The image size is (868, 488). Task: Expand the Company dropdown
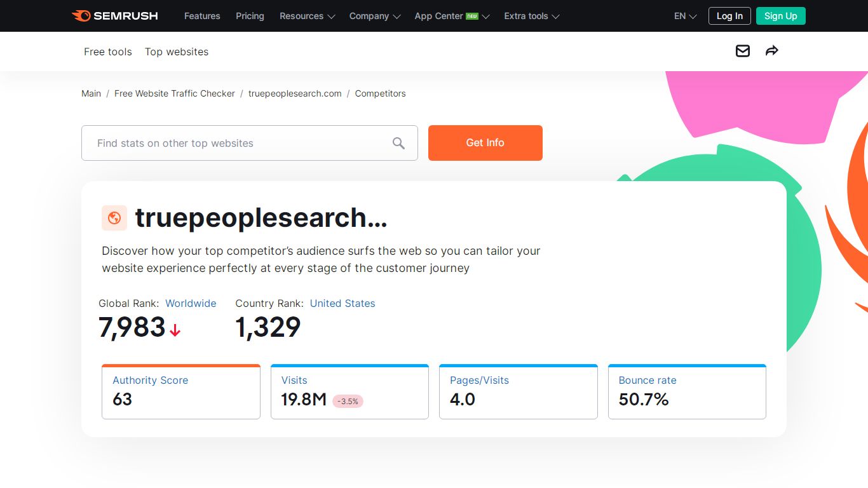[375, 16]
